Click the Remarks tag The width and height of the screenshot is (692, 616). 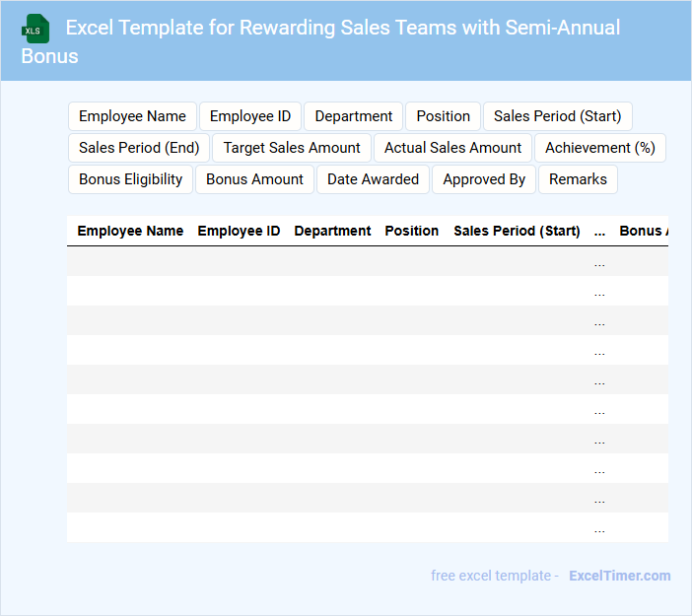[x=578, y=179]
